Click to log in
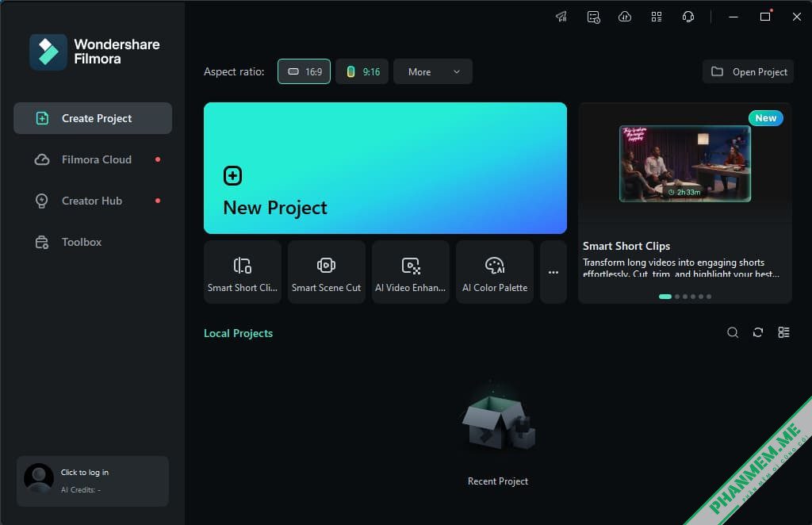The width and height of the screenshot is (812, 525). coord(85,472)
